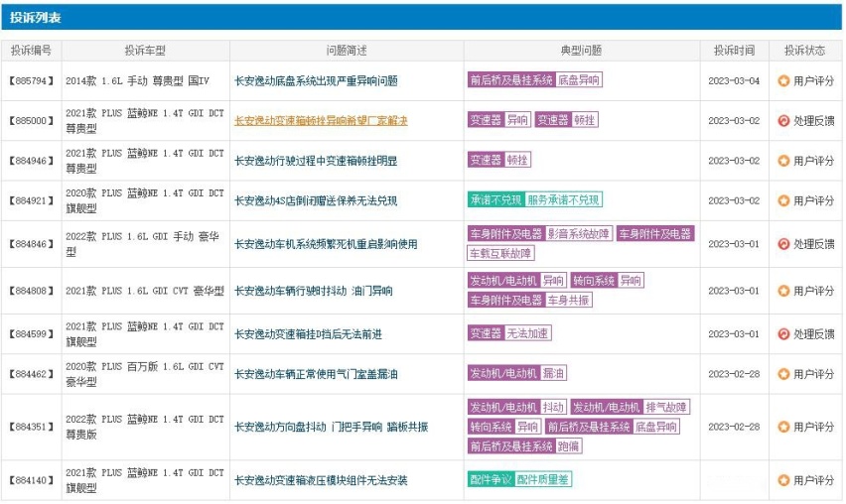Open complaint 长安逸动车机系统频繁死机重启影响使用
The width and height of the screenshot is (846, 504).
tap(326, 244)
